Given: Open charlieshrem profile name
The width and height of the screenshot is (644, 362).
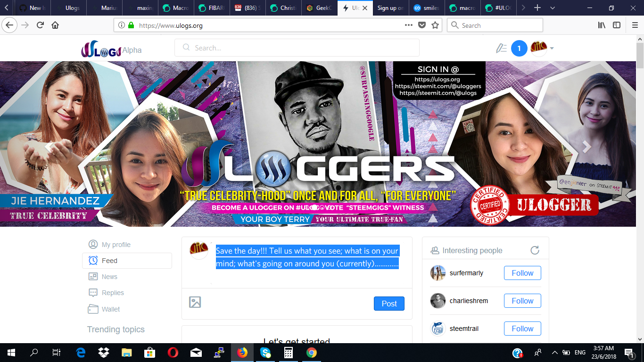Looking at the screenshot, I should 469,301.
